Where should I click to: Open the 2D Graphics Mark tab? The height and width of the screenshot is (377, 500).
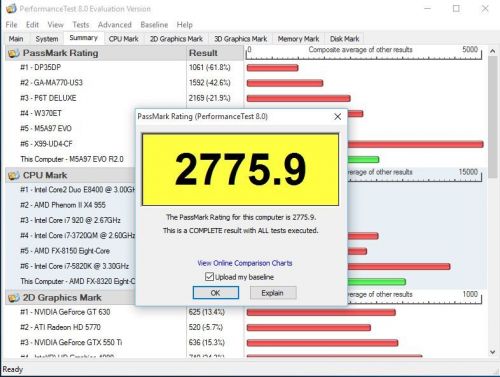click(176, 39)
